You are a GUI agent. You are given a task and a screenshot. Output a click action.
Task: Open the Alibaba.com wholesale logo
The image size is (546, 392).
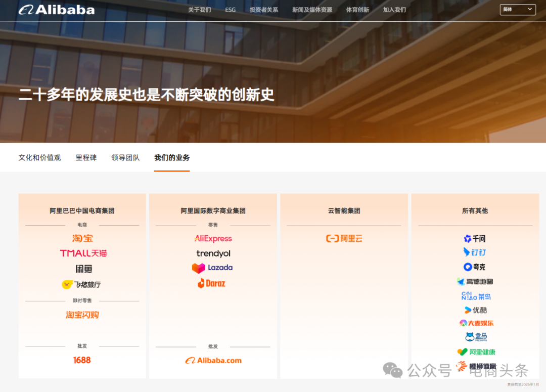pos(213,361)
